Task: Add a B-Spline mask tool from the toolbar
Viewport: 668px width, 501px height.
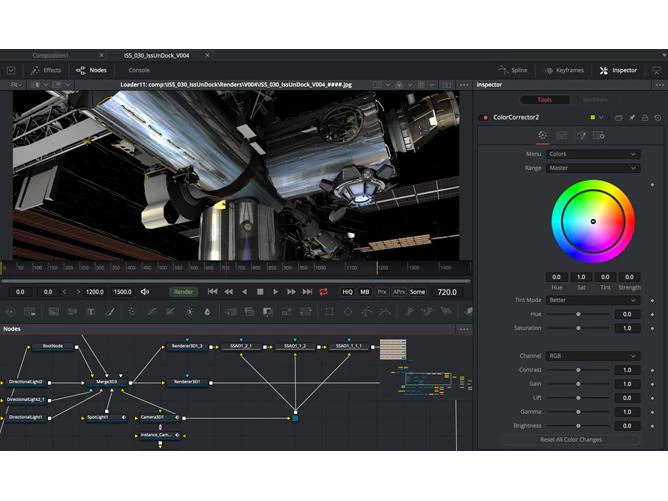Action: click(385, 312)
